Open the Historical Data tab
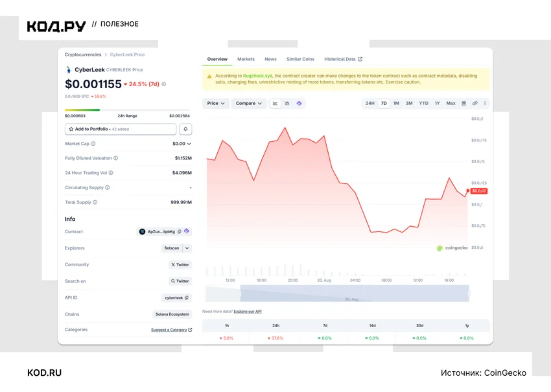 (343, 59)
